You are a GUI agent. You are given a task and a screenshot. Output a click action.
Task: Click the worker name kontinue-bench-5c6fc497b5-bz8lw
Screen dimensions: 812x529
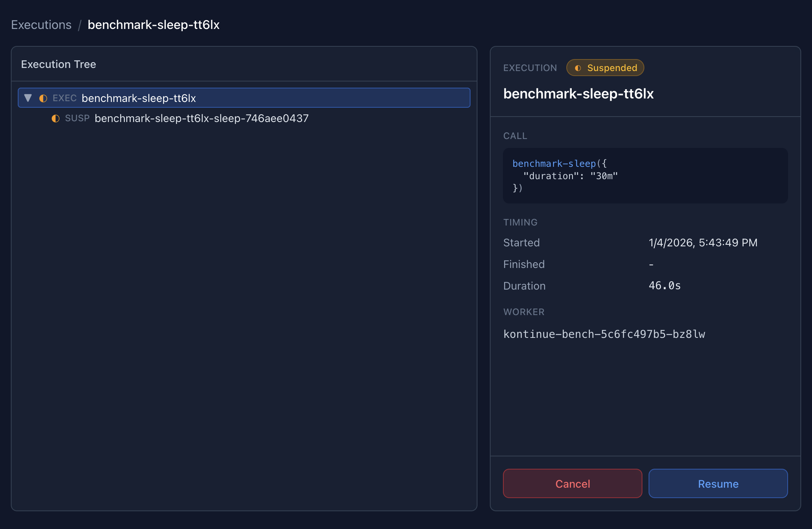pos(604,334)
